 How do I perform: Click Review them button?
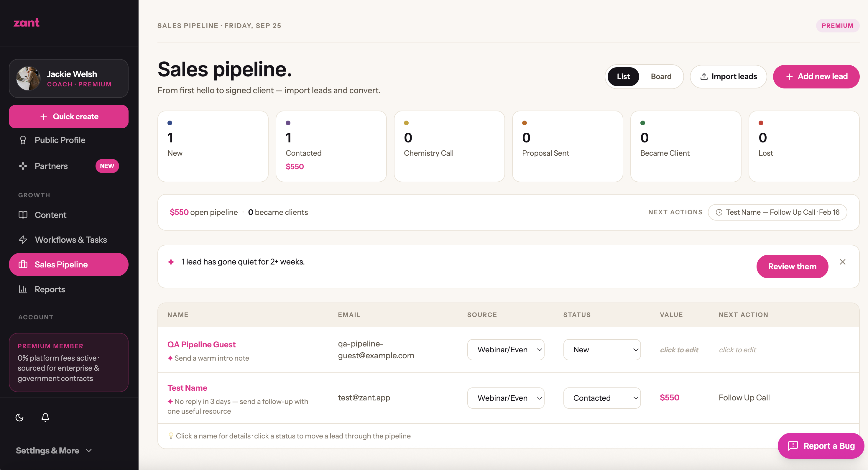coord(792,267)
